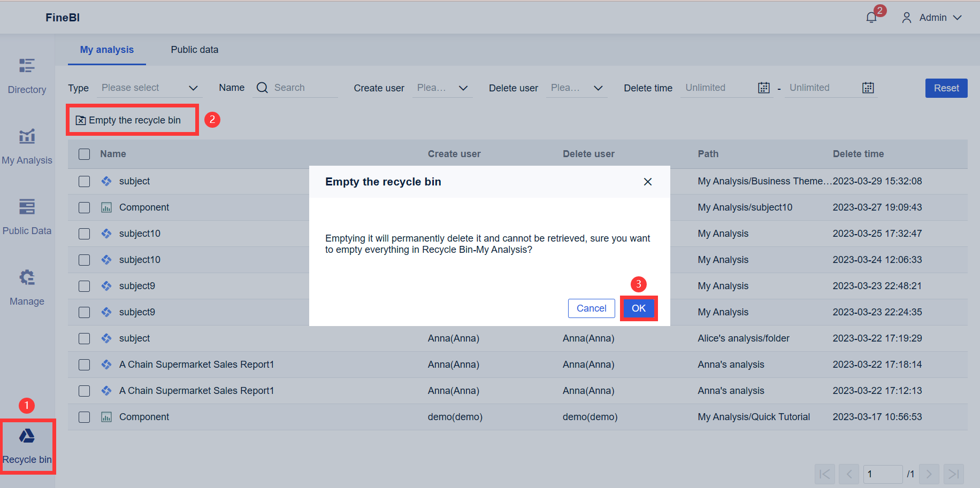Confirm emptying recycle bin with OK

(638, 308)
